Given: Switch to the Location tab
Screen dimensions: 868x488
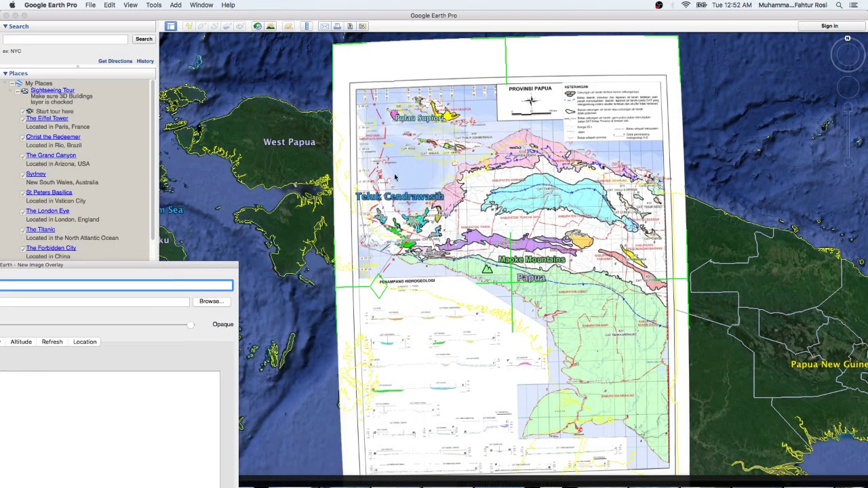Looking at the screenshot, I should (85, 342).
